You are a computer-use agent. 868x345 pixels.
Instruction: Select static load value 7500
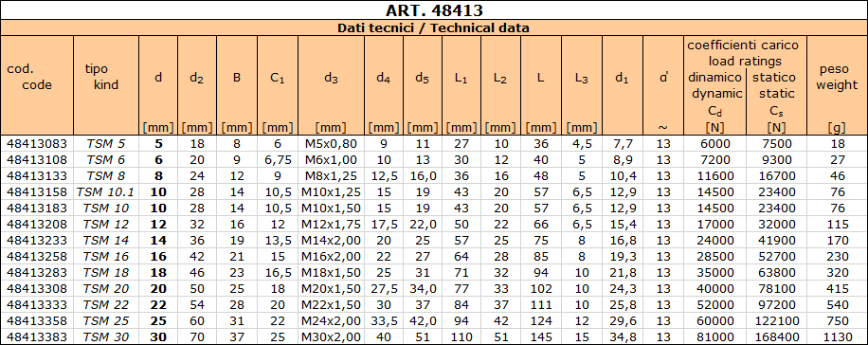click(x=776, y=143)
